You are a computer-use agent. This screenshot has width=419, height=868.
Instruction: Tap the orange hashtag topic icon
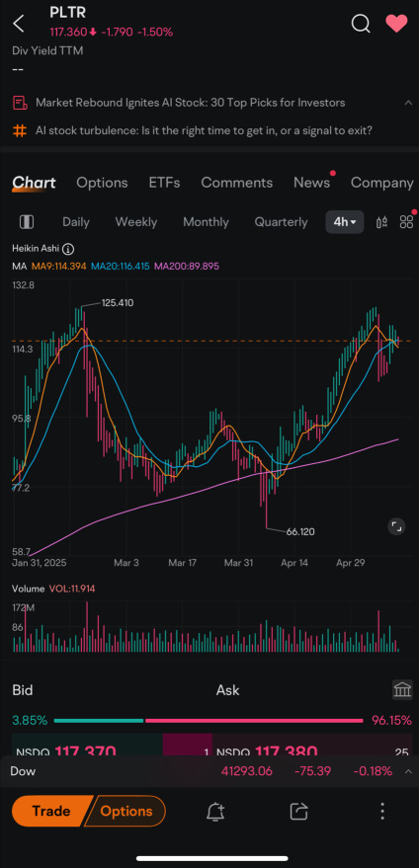tap(20, 131)
